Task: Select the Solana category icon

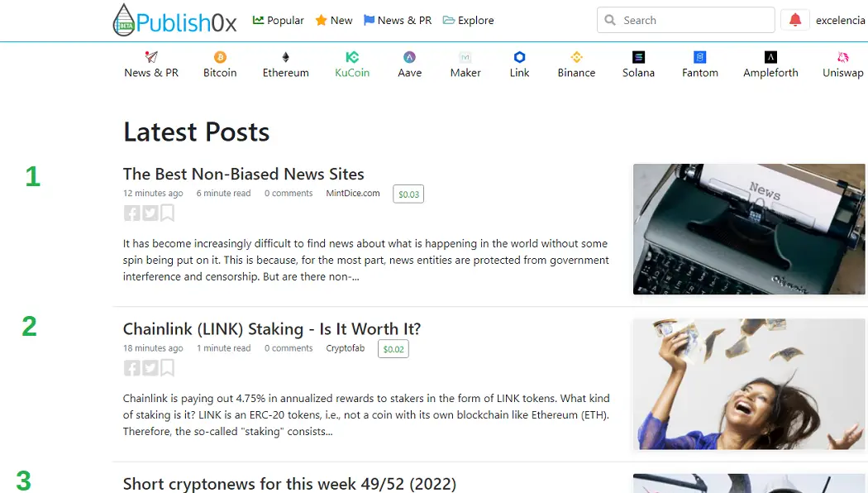Action: (638, 57)
